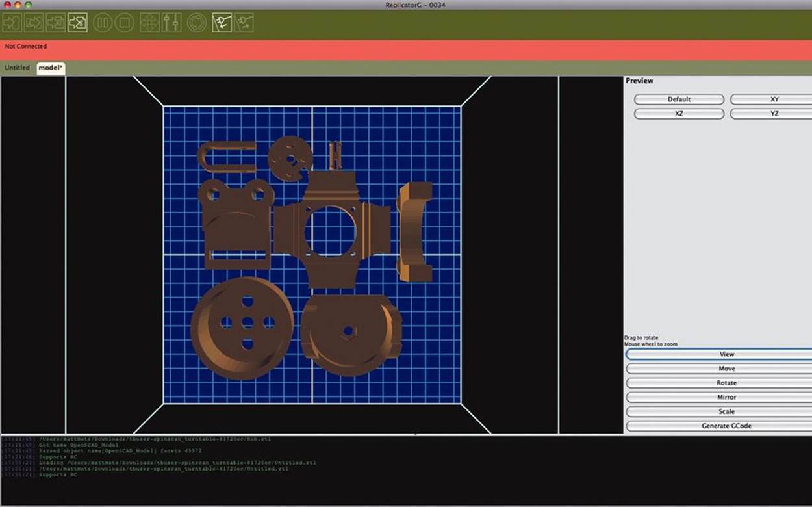Click the 'Drag to rotate' hint text

tap(641, 338)
